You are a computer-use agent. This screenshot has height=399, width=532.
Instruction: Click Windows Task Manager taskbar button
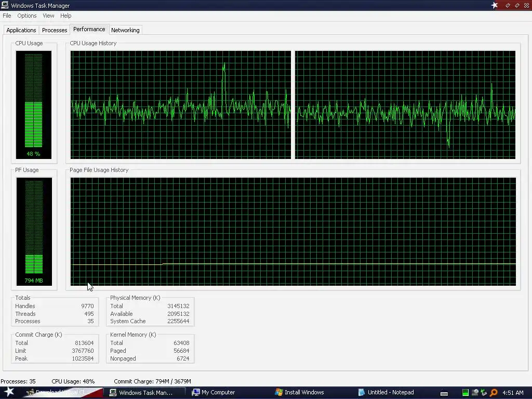point(144,393)
